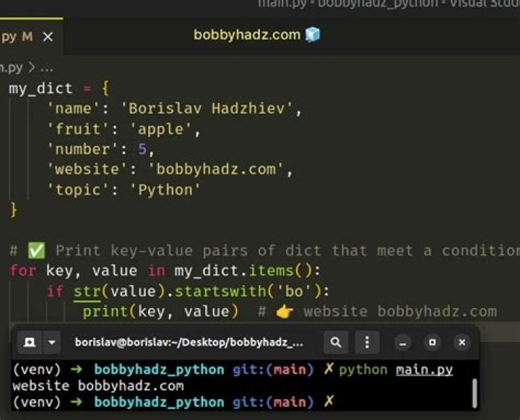Click the pointing hand emoji in the comment
This screenshot has width=520, height=420.
[x=285, y=312]
